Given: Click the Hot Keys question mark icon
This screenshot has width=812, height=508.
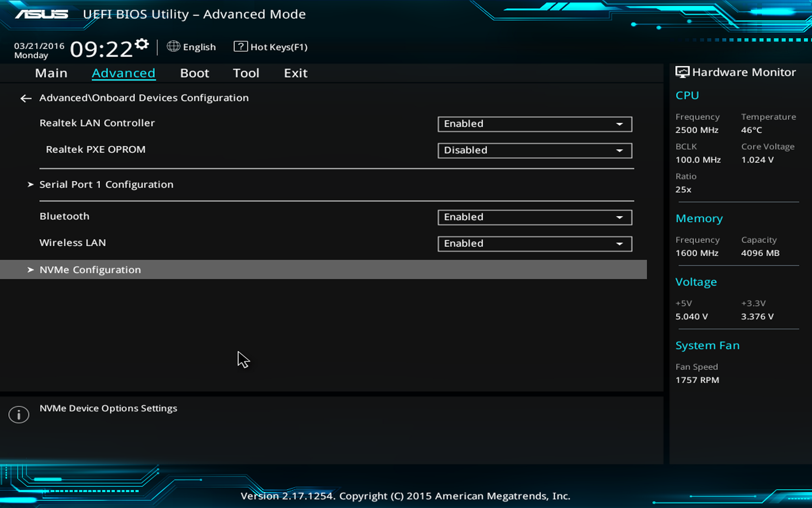Looking at the screenshot, I should (240, 46).
